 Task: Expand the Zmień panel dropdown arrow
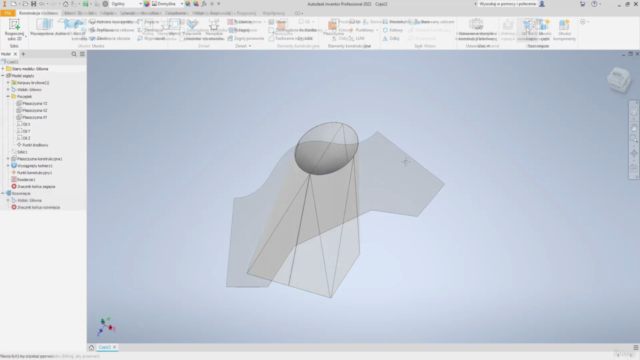click(250, 46)
